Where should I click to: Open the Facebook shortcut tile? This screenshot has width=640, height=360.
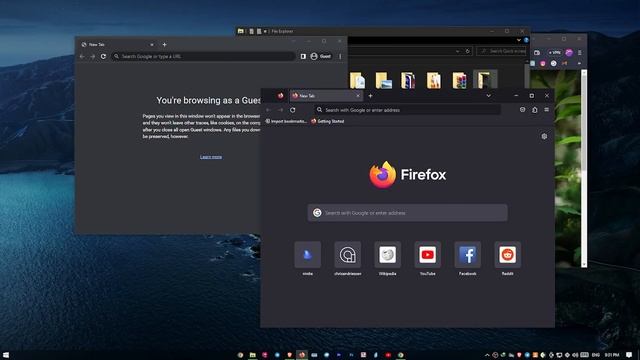467,255
